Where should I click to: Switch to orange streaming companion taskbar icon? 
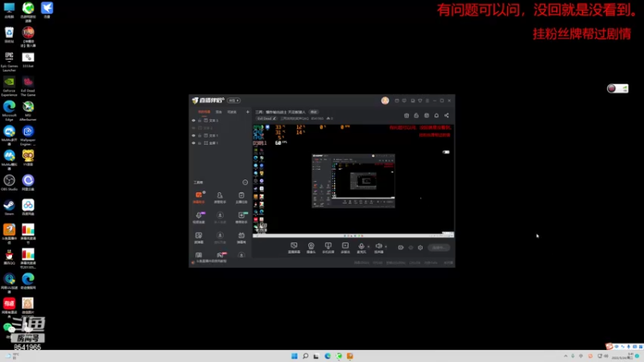click(x=350, y=356)
